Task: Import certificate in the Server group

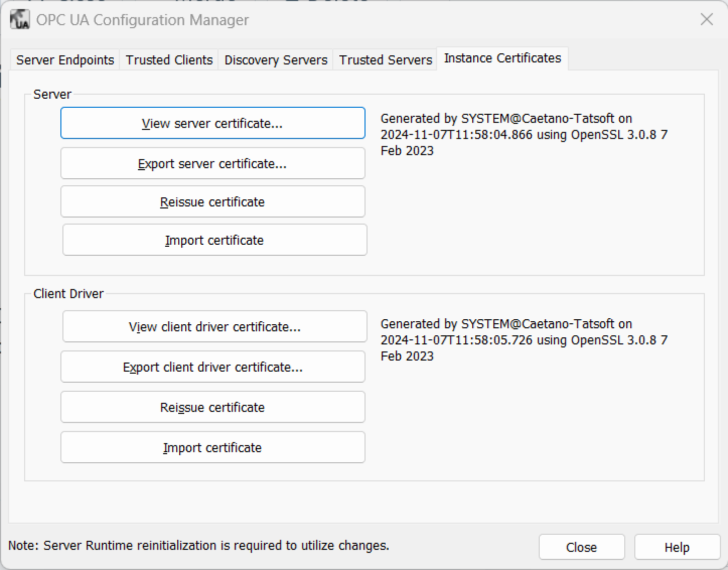Action: point(214,240)
